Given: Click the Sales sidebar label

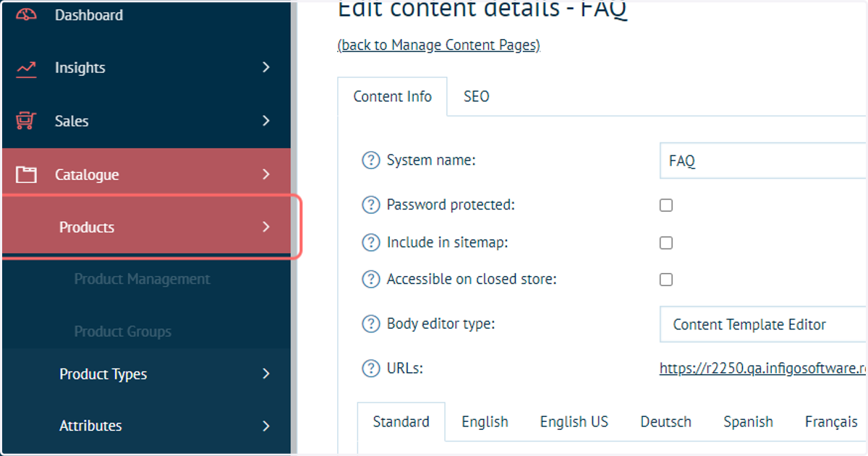Looking at the screenshot, I should point(72,121).
